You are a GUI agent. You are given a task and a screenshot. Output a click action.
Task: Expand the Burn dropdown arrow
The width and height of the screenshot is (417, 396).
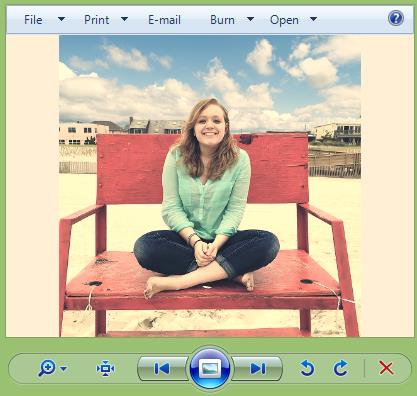point(250,19)
